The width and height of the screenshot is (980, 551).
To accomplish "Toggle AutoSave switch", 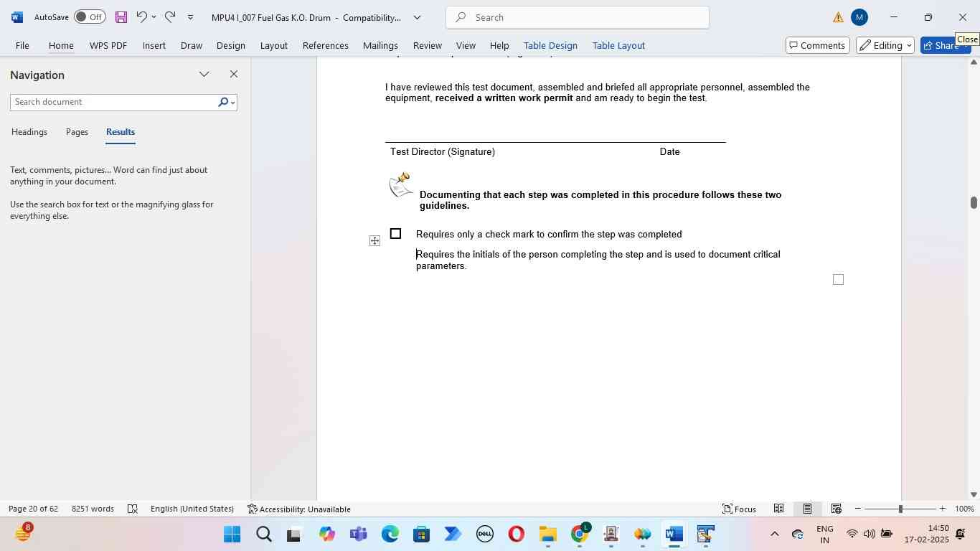I will coord(90,17).
